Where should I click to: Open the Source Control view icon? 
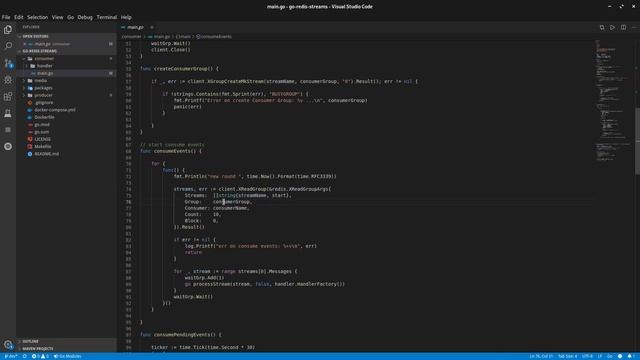(x=8, y=63)
